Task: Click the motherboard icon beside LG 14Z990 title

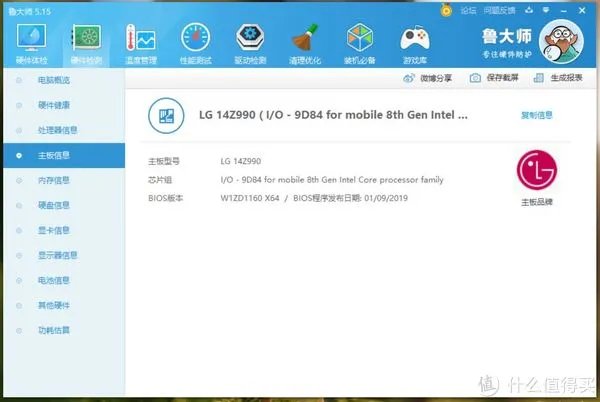Action: point(166,116)
